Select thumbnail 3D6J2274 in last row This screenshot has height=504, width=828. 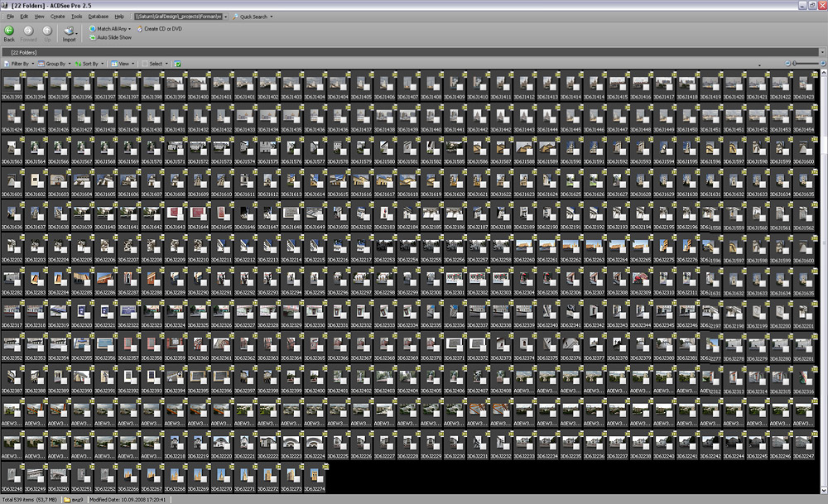[315, 476]
